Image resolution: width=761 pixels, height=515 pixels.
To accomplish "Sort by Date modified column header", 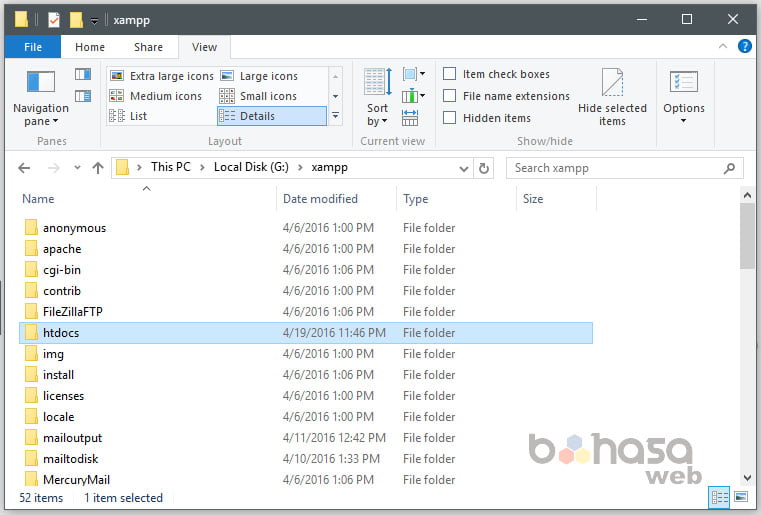I will tap(336, 199).
